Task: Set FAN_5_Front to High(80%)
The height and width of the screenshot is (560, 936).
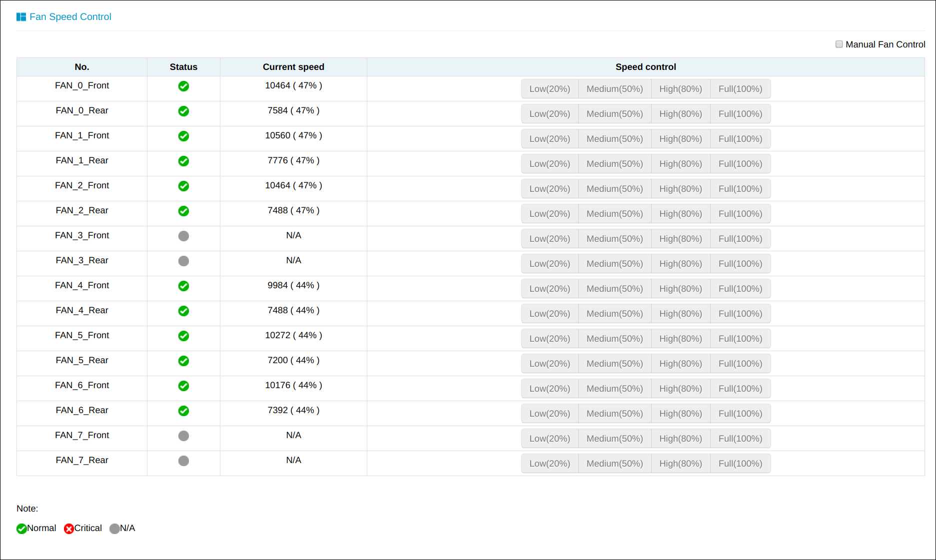Action: click(x=681, y=339)
